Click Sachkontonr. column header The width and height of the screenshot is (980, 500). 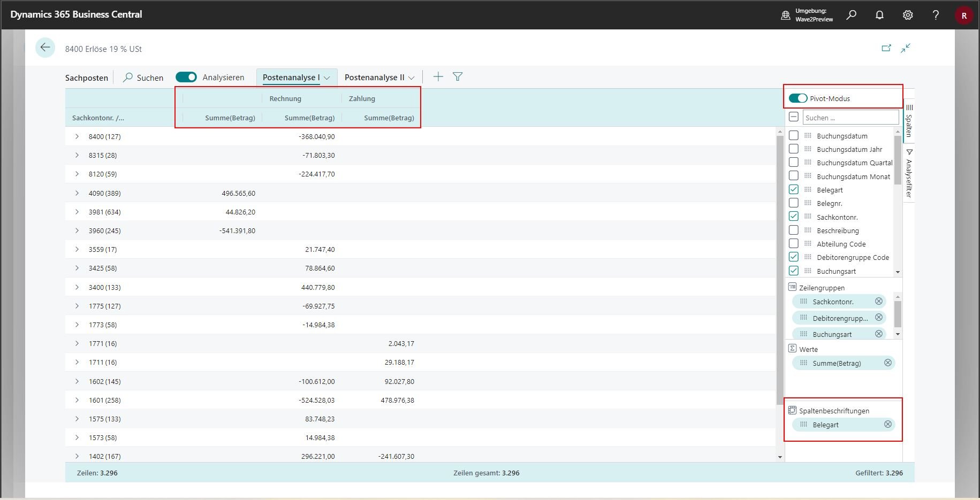click(98, 118)
